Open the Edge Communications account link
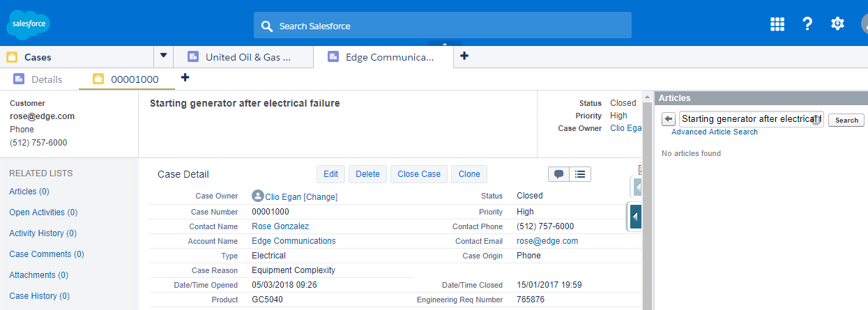Image resolution: width=868 pixels, height=310 pixels. pyautogui.click(x=294, y=241)
